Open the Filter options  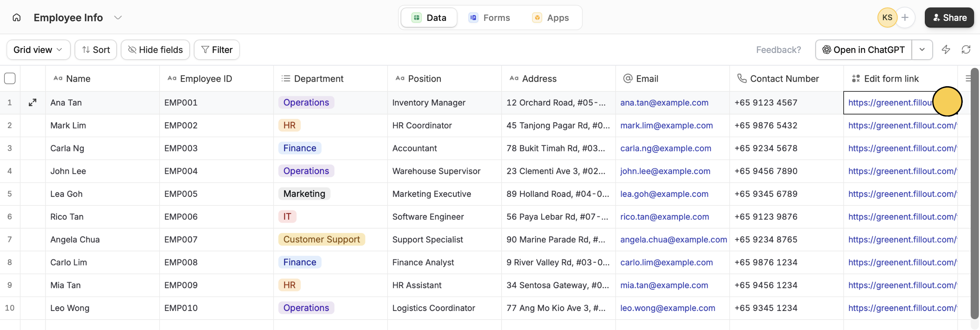coord(216,50)
